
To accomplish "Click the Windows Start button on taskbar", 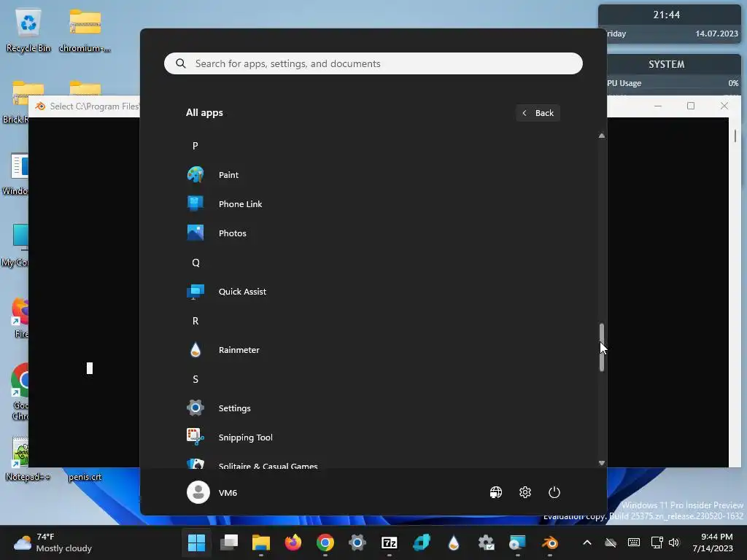I will [x=196, y=542].
